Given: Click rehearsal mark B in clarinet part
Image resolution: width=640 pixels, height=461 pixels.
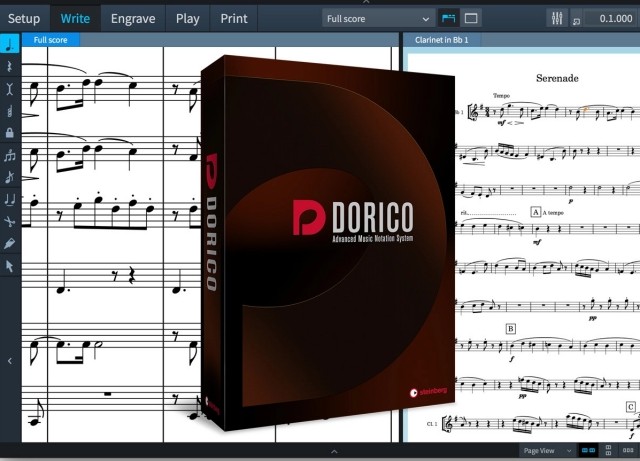Looking at the screenshot, I should pyautogui.click(x=510, y=329).
